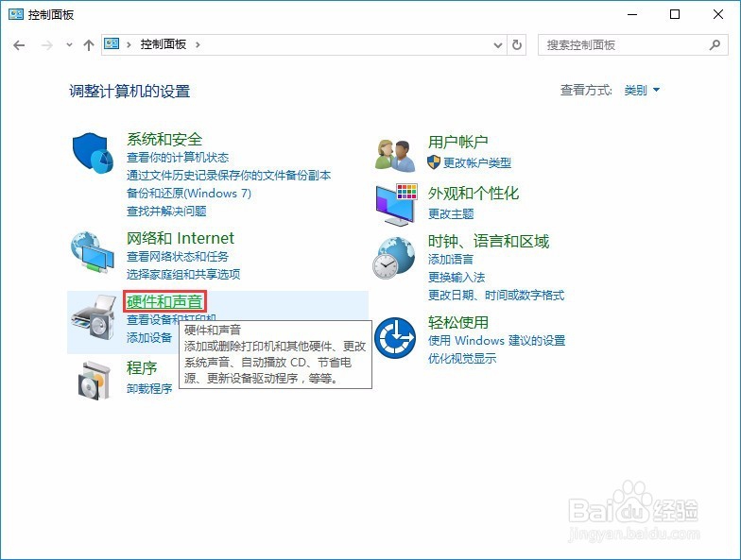Open 时钟、语言和区域 category heading
Screen dimensions: 741x560
click(489, 242)
